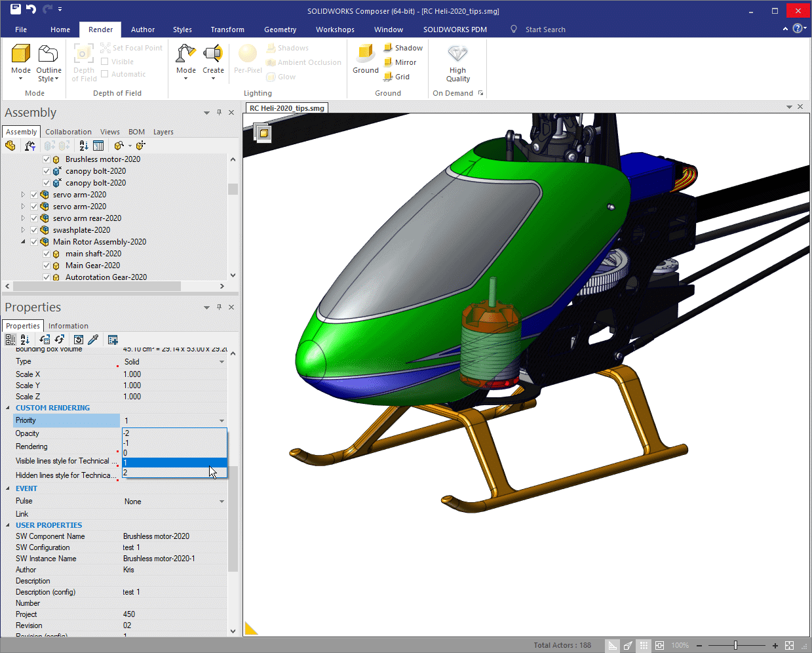
Task: Toggle the Shadow ground effect
Action: 402,48
